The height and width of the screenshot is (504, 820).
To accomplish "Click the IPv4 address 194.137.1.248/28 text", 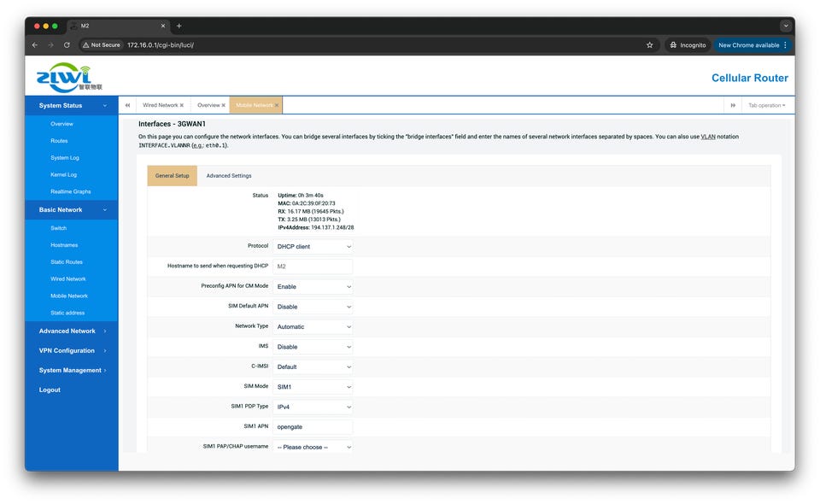I will 316,228.
